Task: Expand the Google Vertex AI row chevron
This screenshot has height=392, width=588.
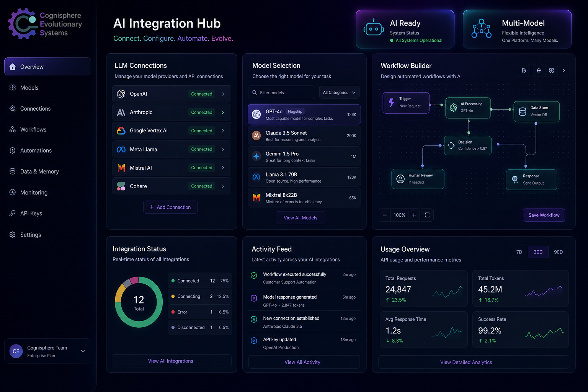Action: pyautogui.click(x=223, y=131)
